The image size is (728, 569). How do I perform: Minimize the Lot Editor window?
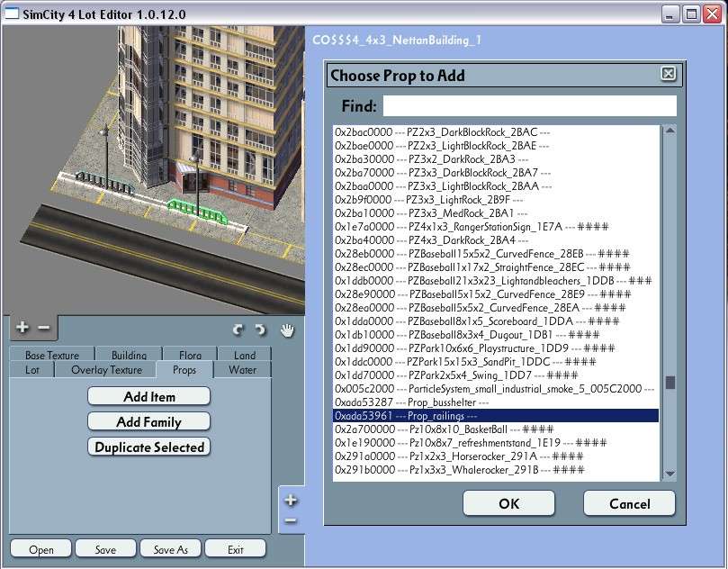click(670, 14)
